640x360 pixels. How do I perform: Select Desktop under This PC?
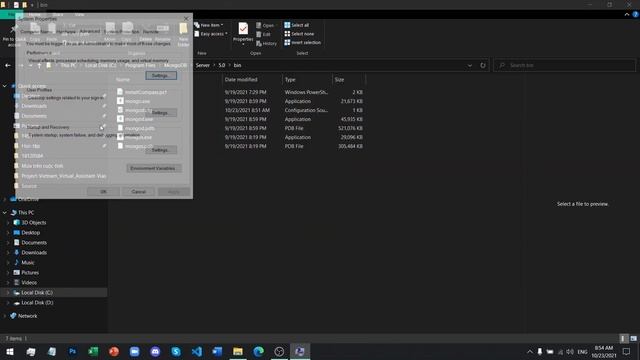(x=31, y=233)
